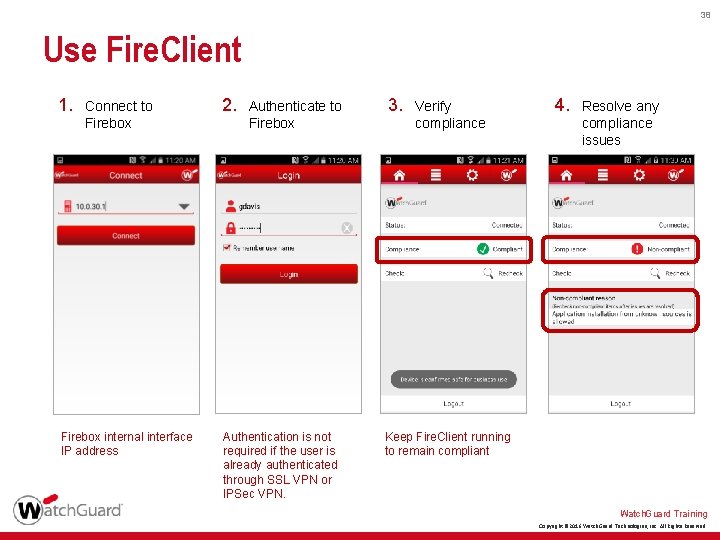Clear the password with the X icon

coord(347,228)
